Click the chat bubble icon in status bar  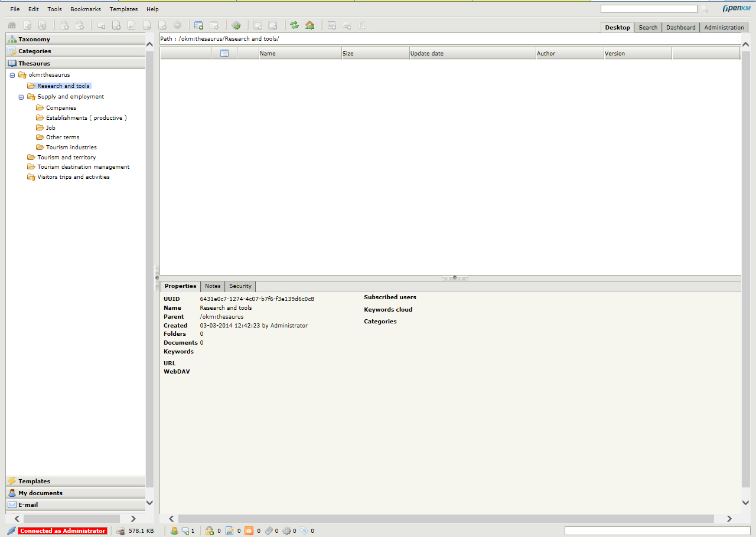(185, 531)
